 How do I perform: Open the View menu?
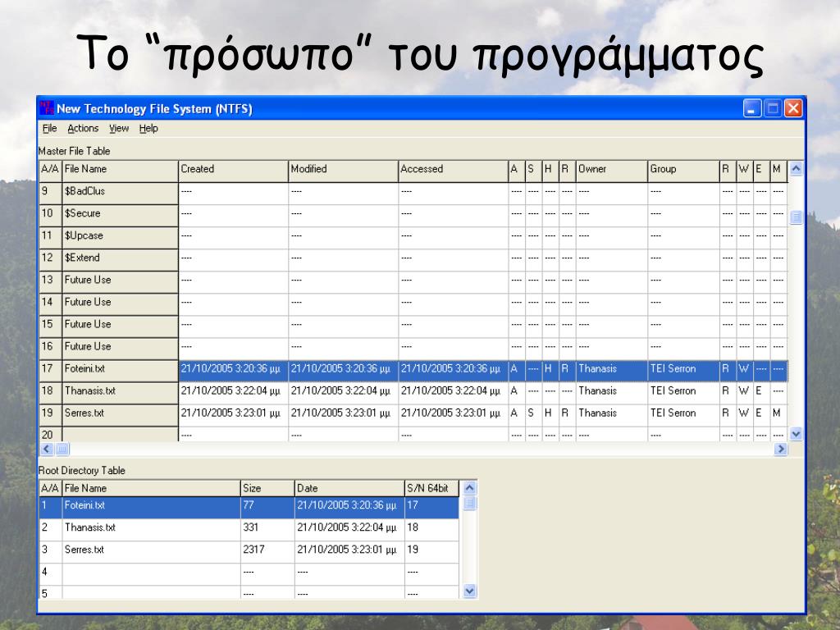tap(119, 129)
